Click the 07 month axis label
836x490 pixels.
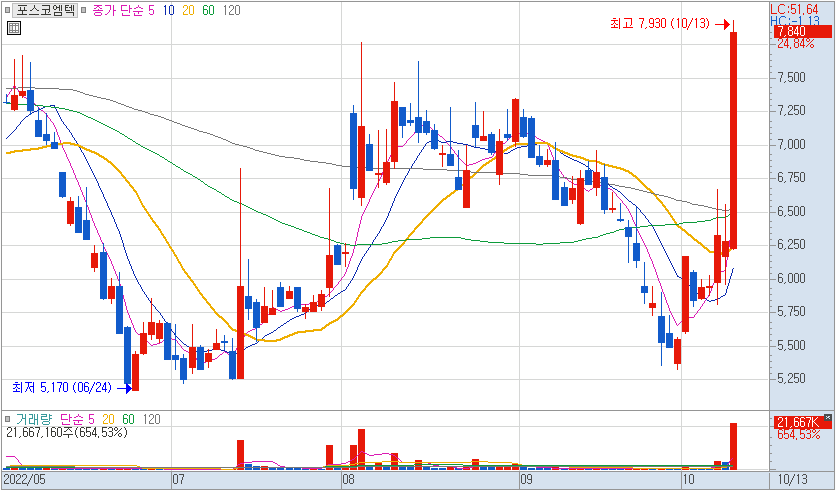[x=178, y=479]
